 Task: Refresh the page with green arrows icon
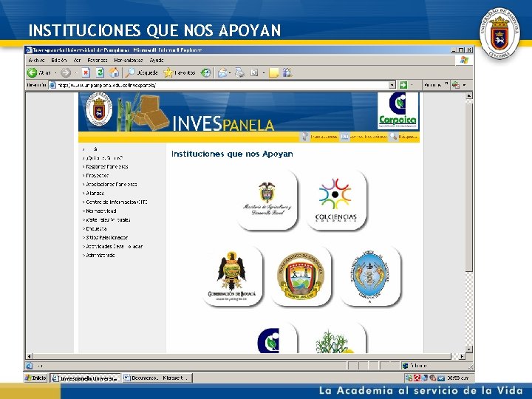[x=100, y=72]
